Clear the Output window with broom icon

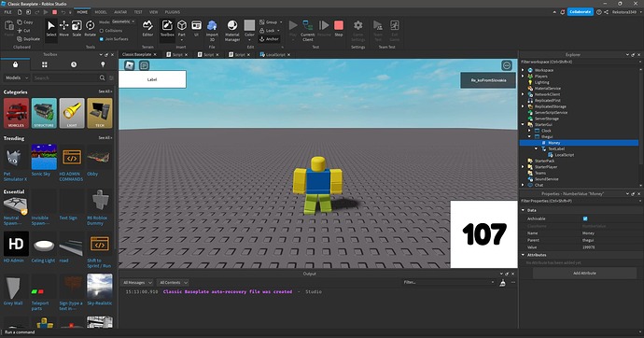[x=502, y=283]
